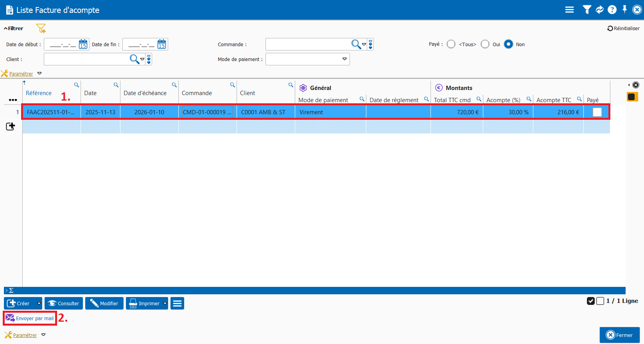644x344 pixels.
Task: Open the help question mark icon
Action: tap(612, 10)
